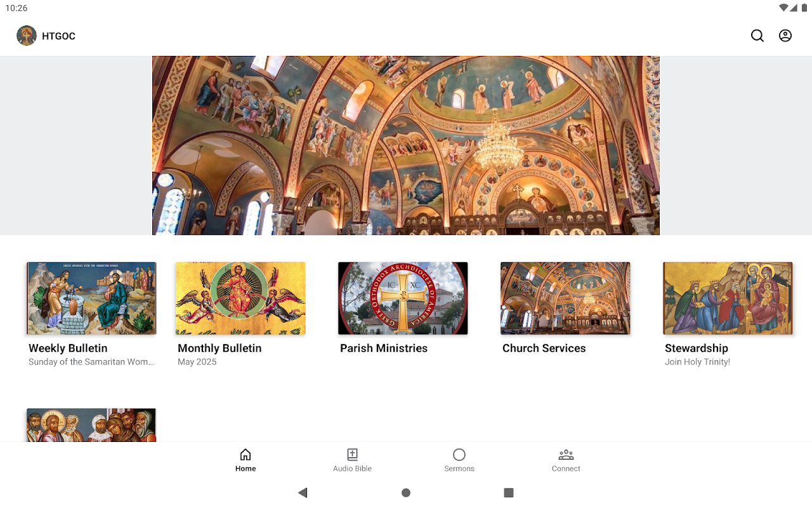Open the Monthly Bulletin icon image

point(240,298)
